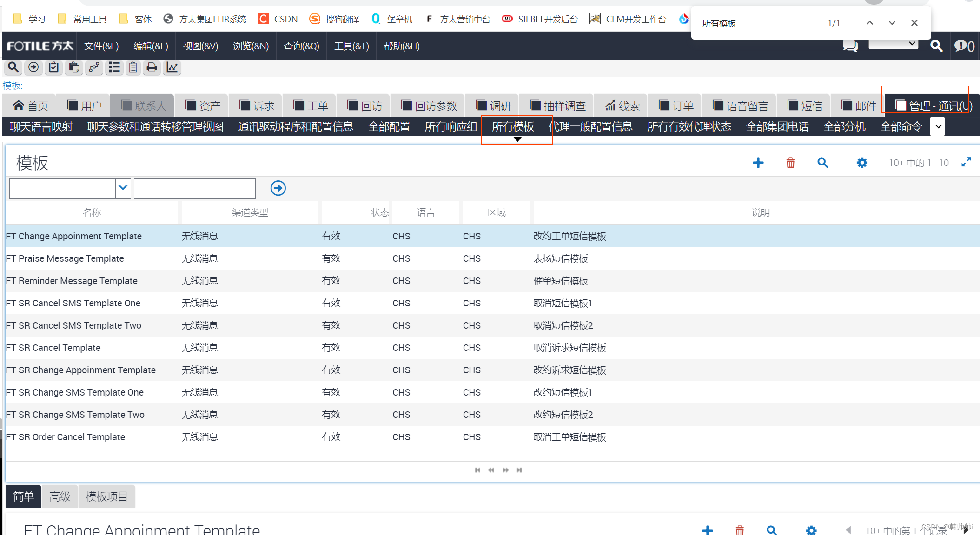Viewport: 980px width, 535px height.
Task: Switch to the 模板项目 tab
Action: pos(106,496)
